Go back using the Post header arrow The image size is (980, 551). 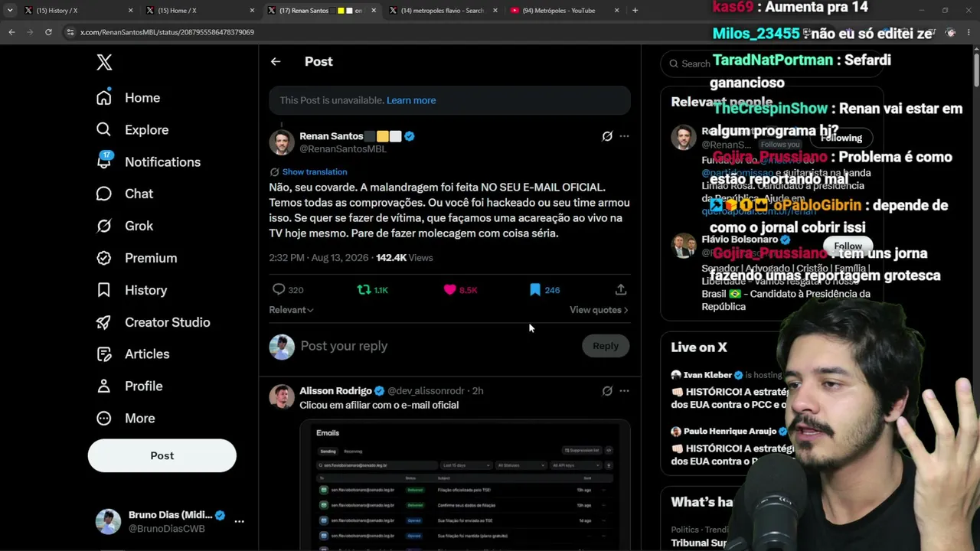[276, 62]
